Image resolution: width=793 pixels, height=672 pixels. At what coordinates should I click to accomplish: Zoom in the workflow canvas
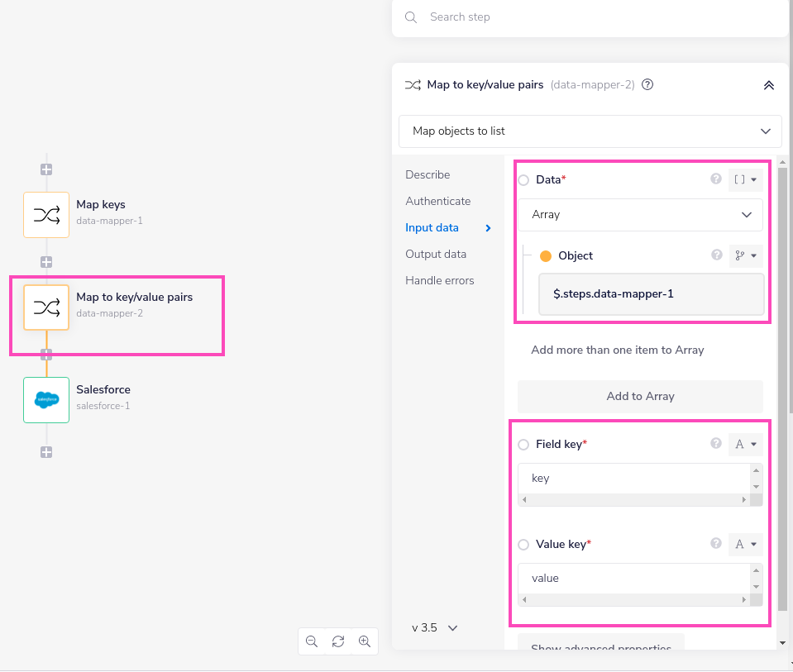click(x=365, y=641)
